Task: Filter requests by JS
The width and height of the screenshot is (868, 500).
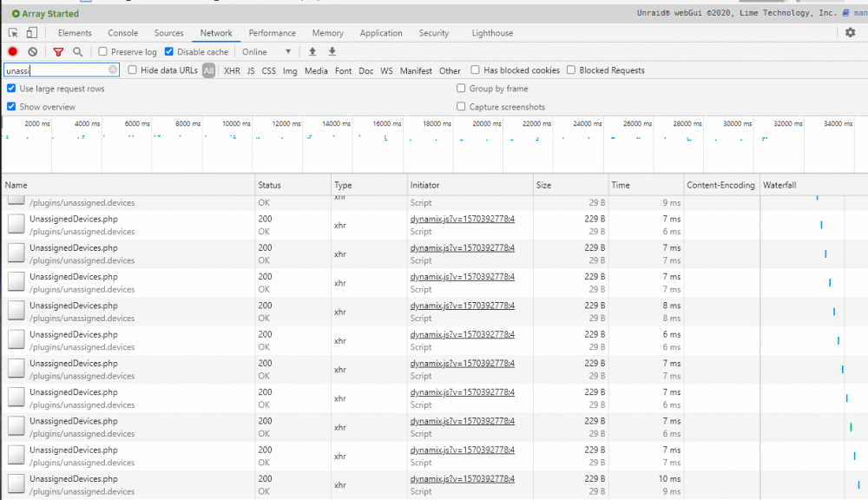Action: pos(251,70)
